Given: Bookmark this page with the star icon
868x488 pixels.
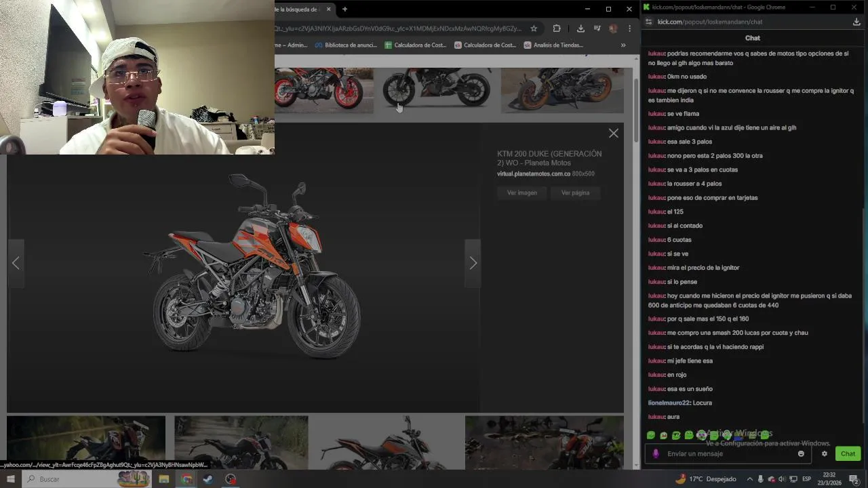Looking at the screenshot, I should click(534, 28).
